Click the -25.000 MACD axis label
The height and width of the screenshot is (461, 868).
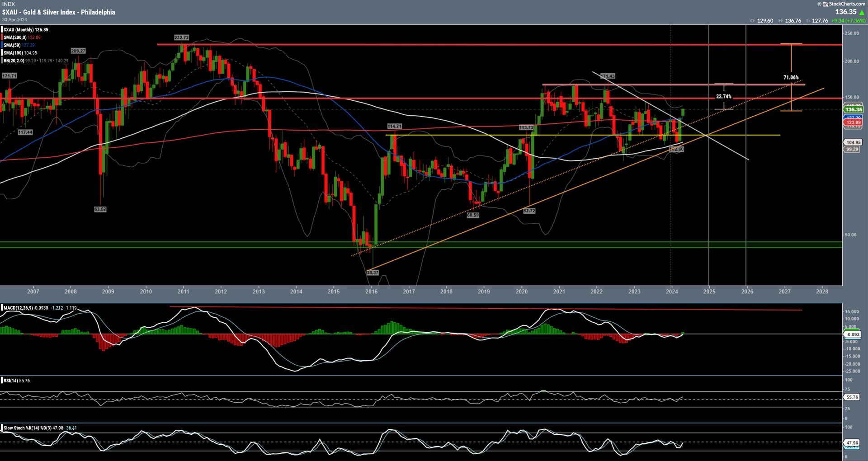coord(851,372)
